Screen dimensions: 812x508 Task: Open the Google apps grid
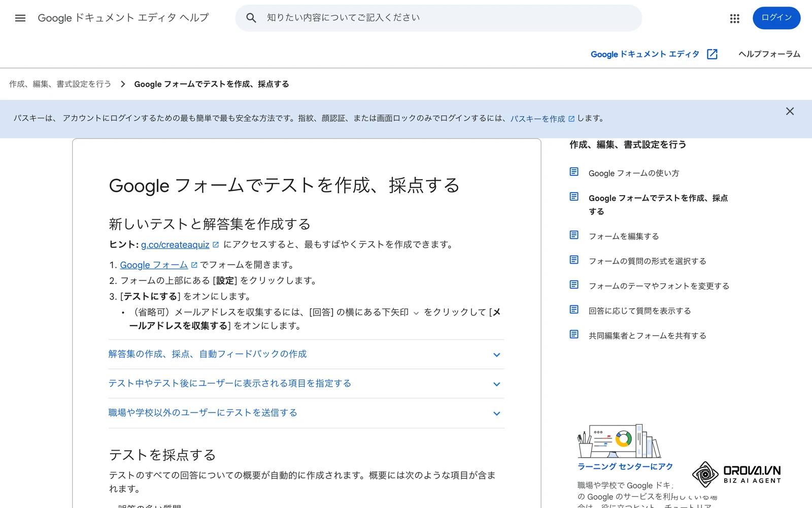coord(734,18)
